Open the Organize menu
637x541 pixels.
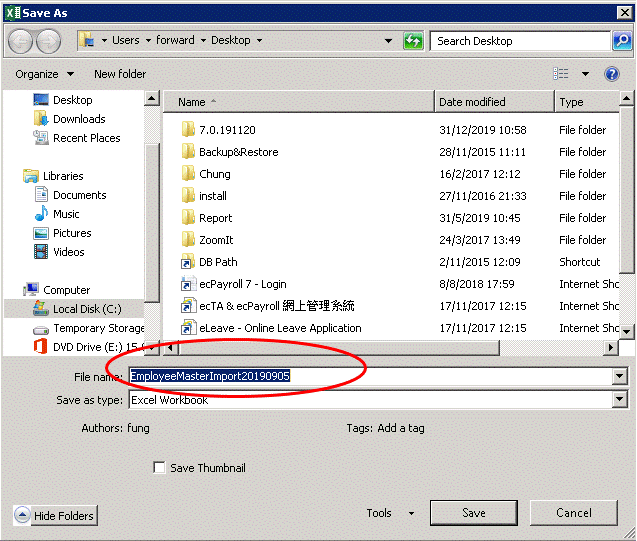coord(44,74)
